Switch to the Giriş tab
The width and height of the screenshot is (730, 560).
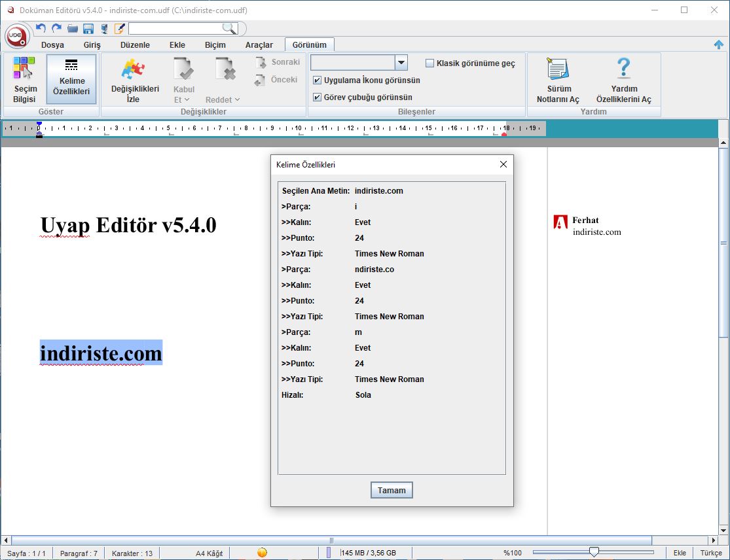tap(92, 45)
